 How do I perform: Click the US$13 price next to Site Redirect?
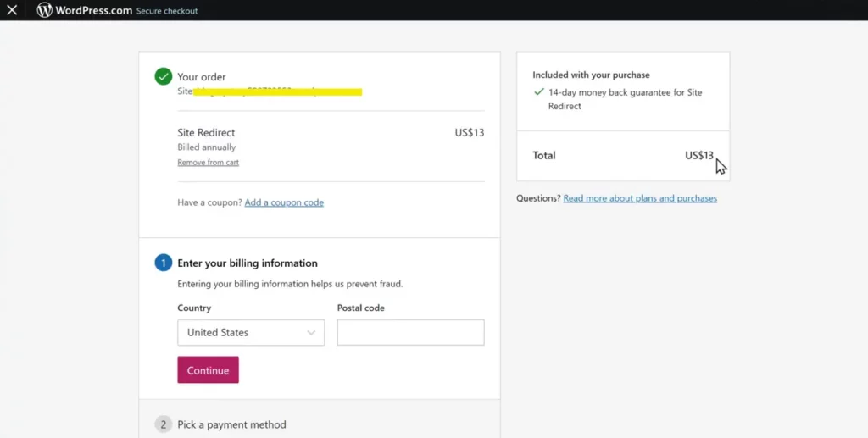[470, 133]
